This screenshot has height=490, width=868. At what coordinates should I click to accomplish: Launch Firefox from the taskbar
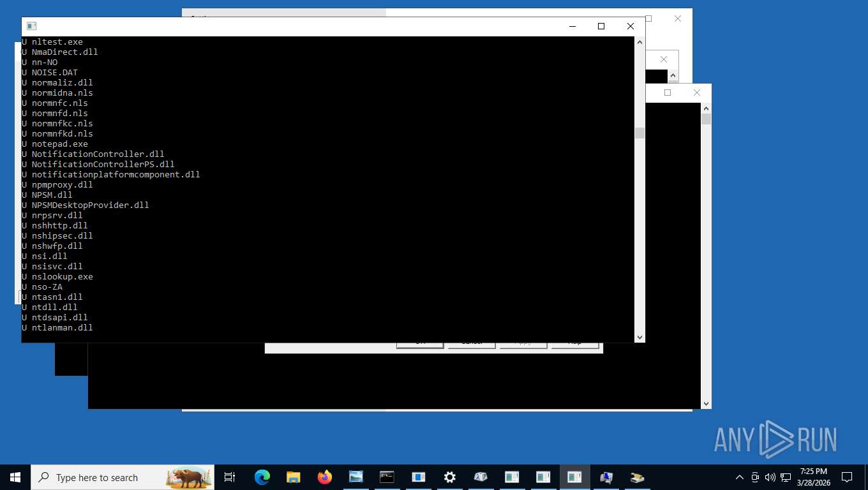[x=324, y=477]
